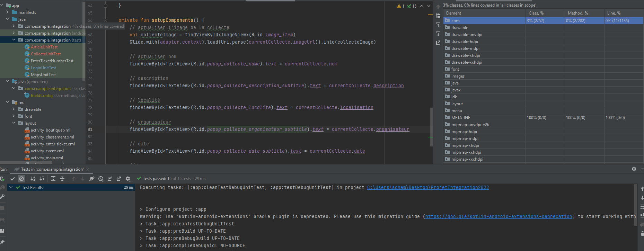
Task: Open CollecteUnitTest file
Action: [x=46, y=54]
